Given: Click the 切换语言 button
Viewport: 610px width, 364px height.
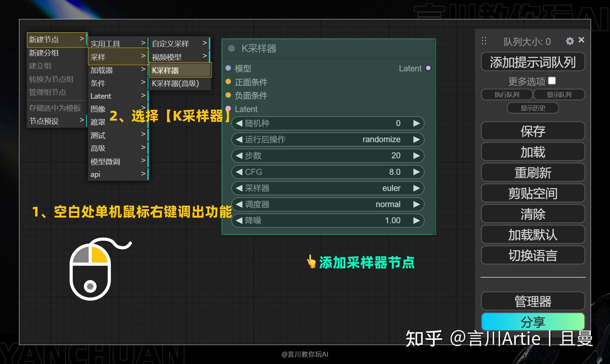Looking at the screenshot, I should (533, 255).
